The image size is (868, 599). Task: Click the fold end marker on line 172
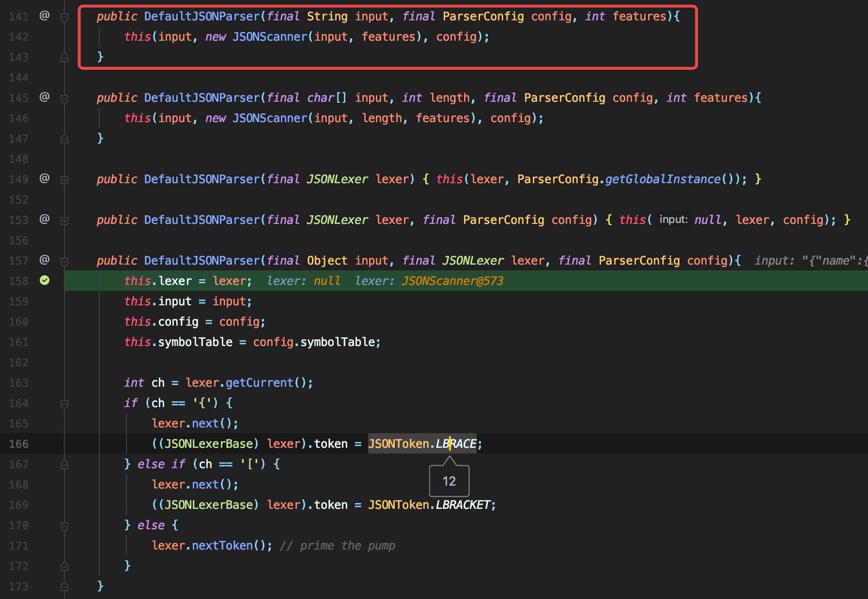click(x=64, y=567)
